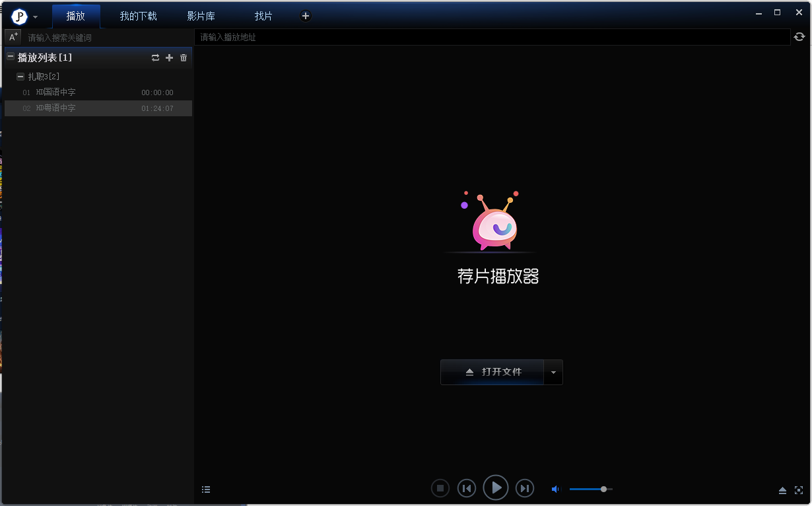This screenshot has width=812, height=506.
Task: Stop playback with the stop button
Action: (x=440, y=488)
